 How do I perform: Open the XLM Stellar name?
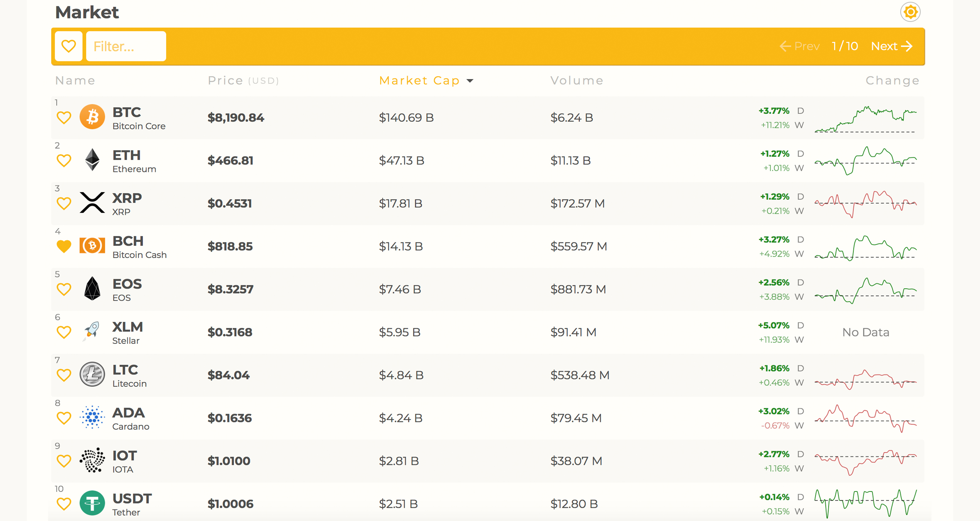tap(127, 333)
